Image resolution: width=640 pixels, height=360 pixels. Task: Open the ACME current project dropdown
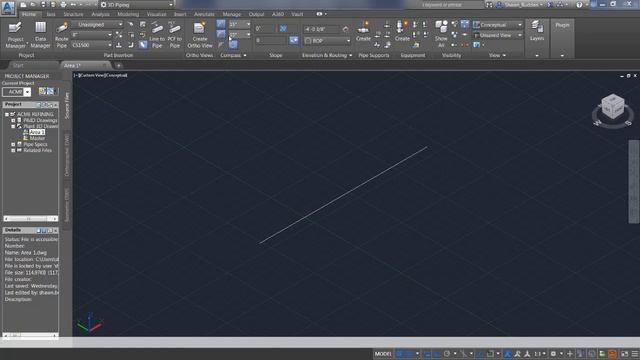[x=16, y=92]
